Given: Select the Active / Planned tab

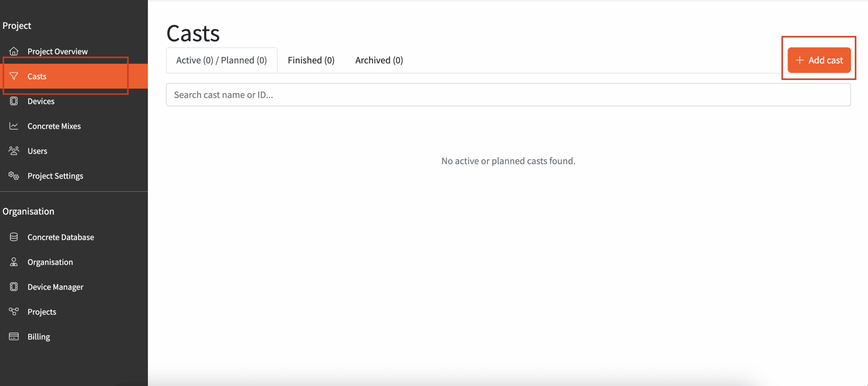Looking at the screenshot, I should [221, 60].
